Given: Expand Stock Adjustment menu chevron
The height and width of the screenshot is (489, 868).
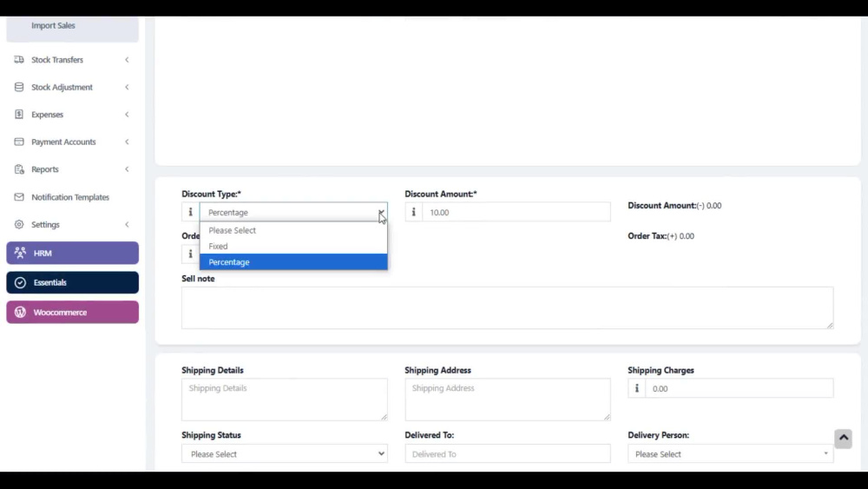Looking at the screenshot, I should 127,87.
